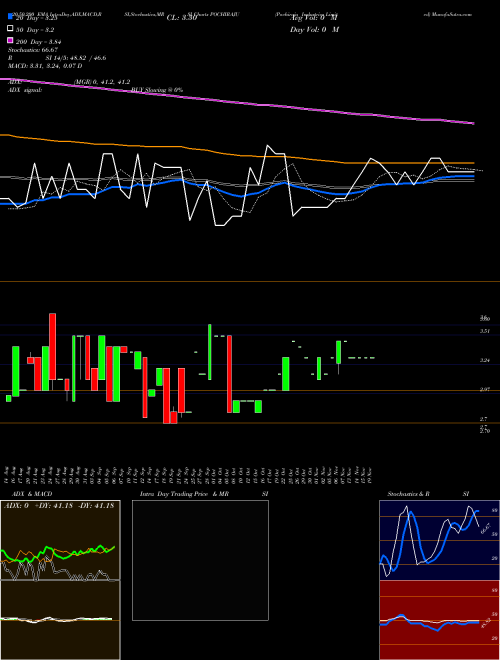The image size is (500, 660).
Task: Click the '3.51' price axis label
Action: pyautogui.click(x=485, y=331)
